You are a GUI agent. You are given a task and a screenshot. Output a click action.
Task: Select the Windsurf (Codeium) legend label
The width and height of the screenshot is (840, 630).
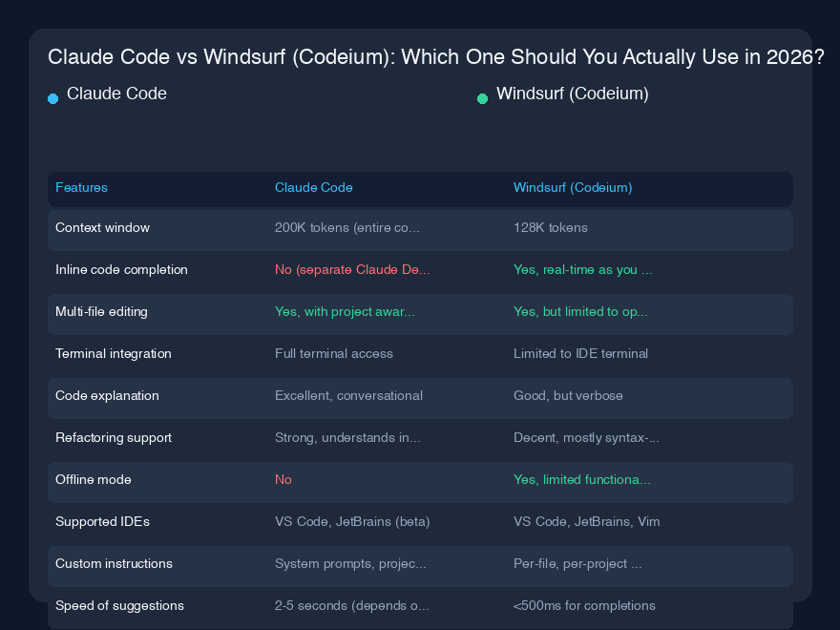(573, 94)
